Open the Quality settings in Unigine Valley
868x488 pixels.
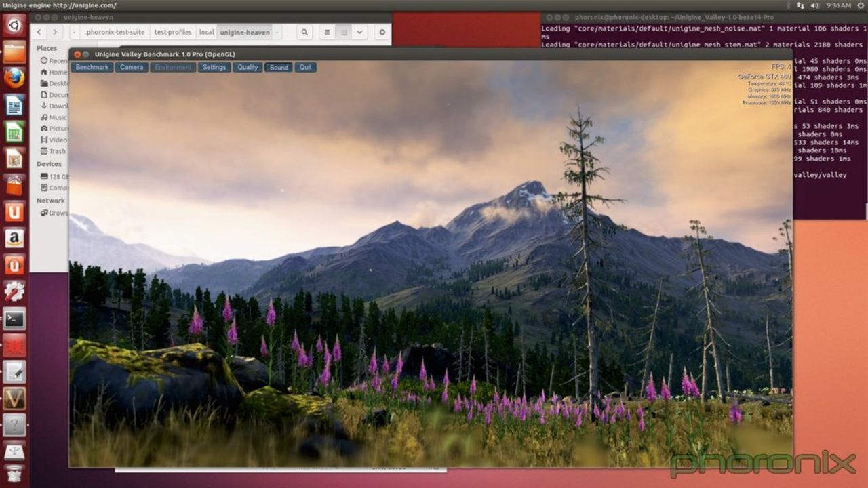click(x=247, y=67)
